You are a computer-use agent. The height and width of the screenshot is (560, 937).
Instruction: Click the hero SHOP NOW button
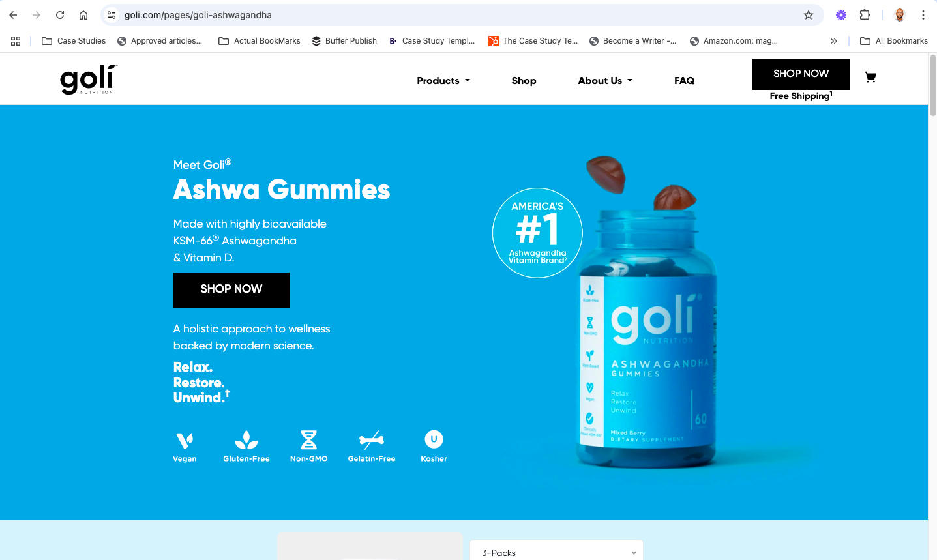[x=231, y=290]
